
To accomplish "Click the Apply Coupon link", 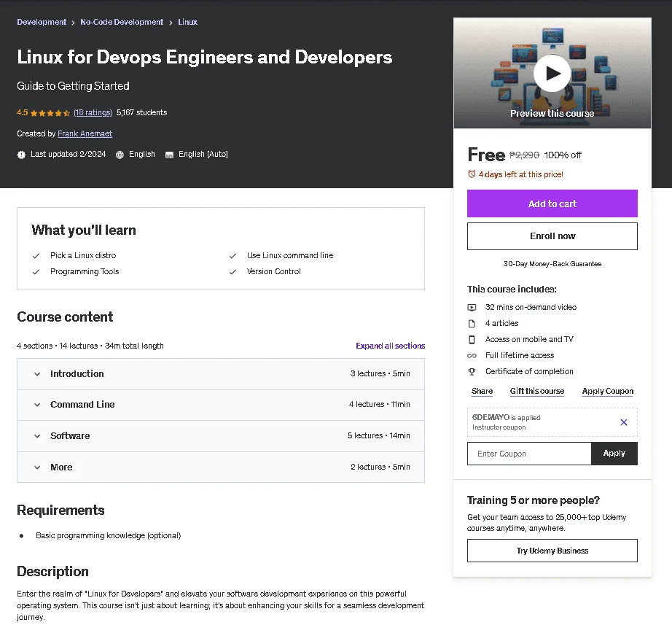I will [x=607, y=391].
